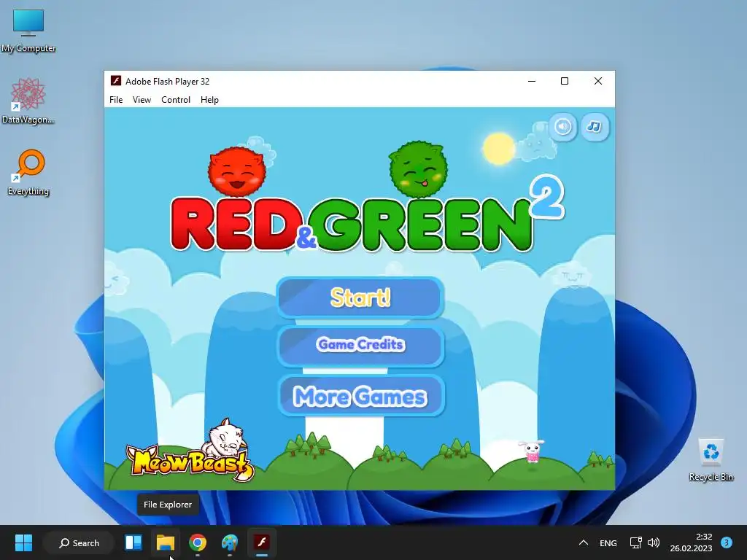Viewport: 747px width, 560px height.
Task: Close the Adobe Flash Player window
Action: [x=598, y=81]
